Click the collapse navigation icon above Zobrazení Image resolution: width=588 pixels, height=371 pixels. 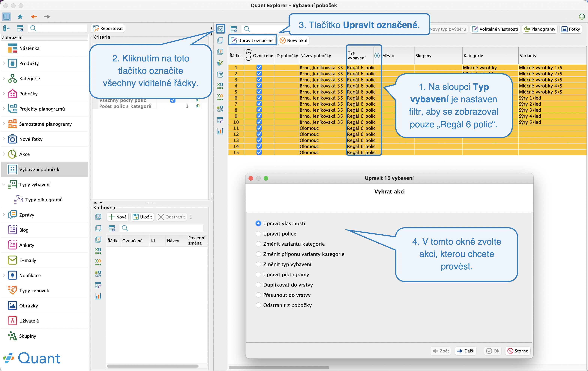click(x=6, y=28)
